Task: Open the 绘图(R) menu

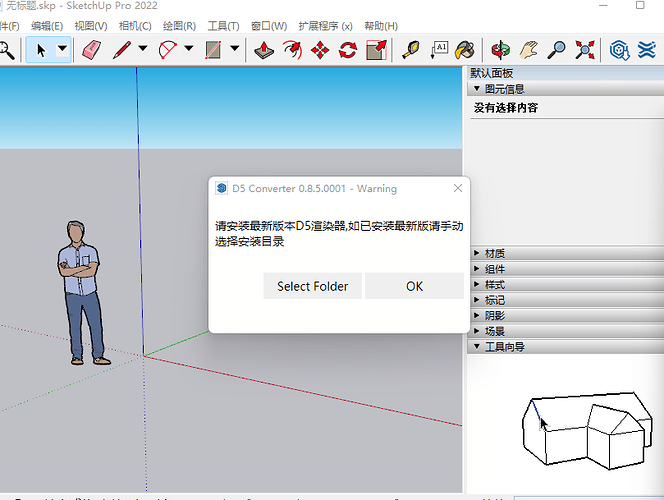Action: point(180,26)
